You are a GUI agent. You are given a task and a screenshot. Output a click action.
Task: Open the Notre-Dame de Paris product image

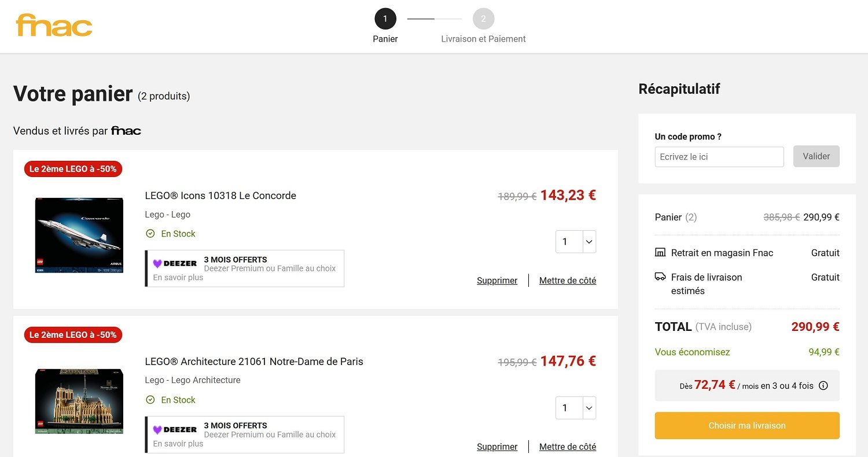[x=79, y=401]
